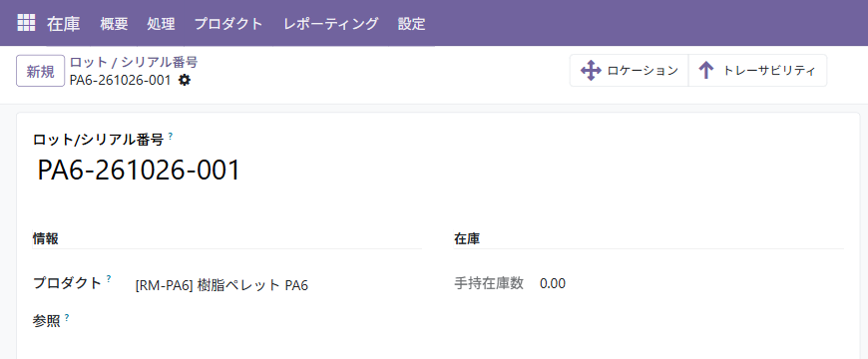Click the 情報 section heading
This screenshot has width=868, height=359.
pos(46,239)
